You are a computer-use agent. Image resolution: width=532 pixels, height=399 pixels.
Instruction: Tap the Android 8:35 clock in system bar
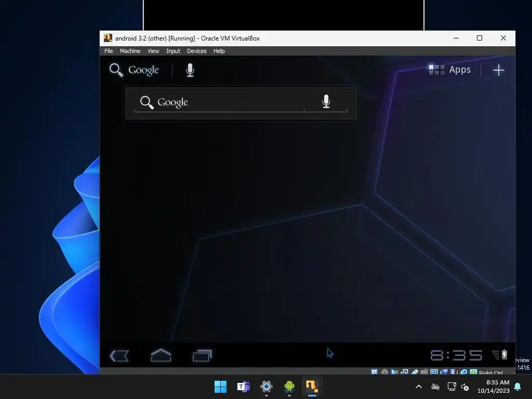456,355
